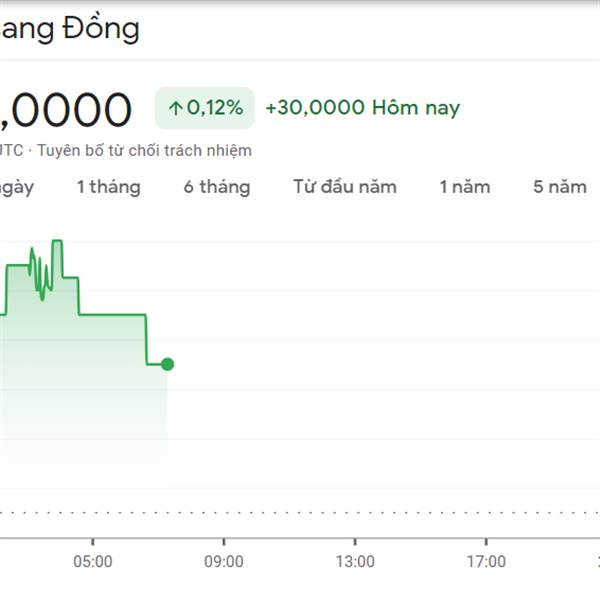
Task: Switch chart to the 1 năm tab
Action: 465,187
